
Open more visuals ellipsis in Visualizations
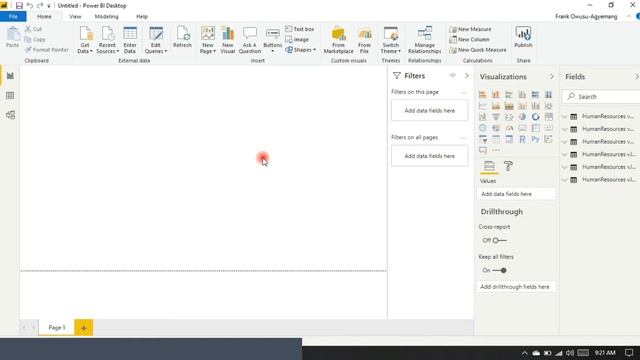pyautogui.click(x=496, y=150)
